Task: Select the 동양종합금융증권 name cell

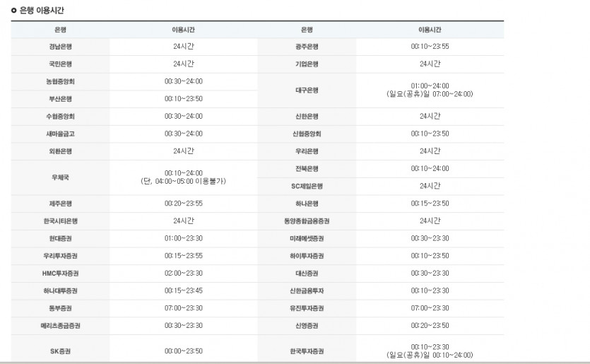Action: click(x=307, y=221)
